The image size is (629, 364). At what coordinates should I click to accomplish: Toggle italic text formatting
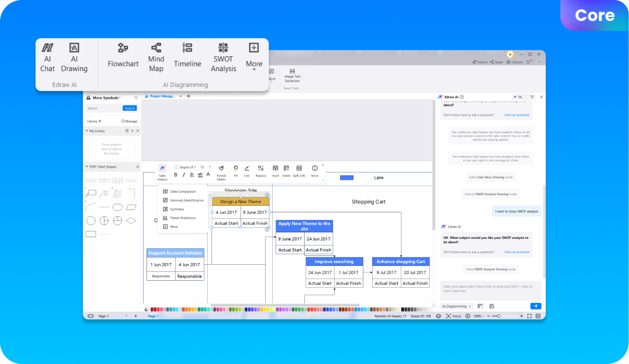(184, 175)
